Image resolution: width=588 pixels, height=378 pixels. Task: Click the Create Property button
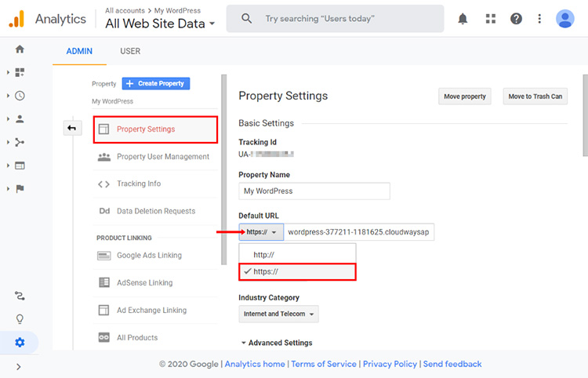click(156, 84)
